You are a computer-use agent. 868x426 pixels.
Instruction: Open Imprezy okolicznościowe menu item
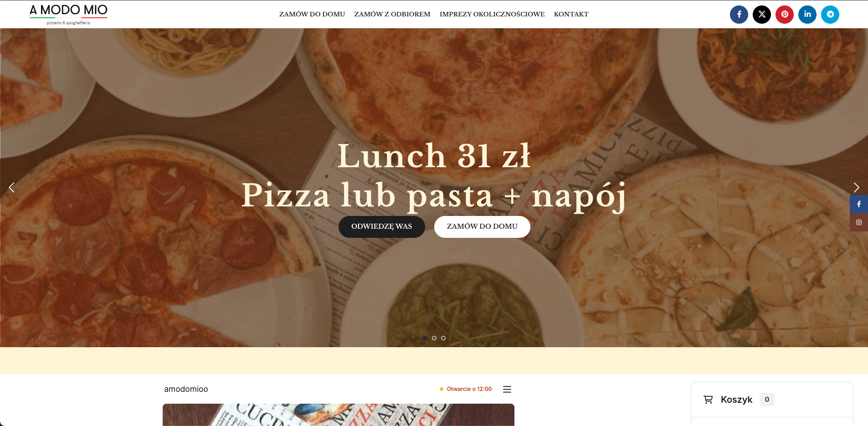pos(492,14)
